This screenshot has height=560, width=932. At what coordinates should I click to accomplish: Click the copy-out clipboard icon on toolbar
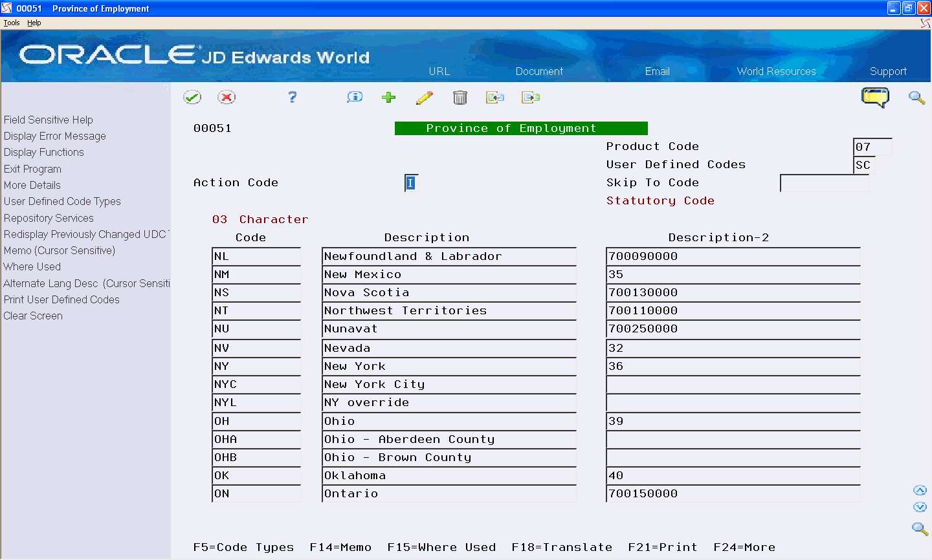(x=531, y=97)
